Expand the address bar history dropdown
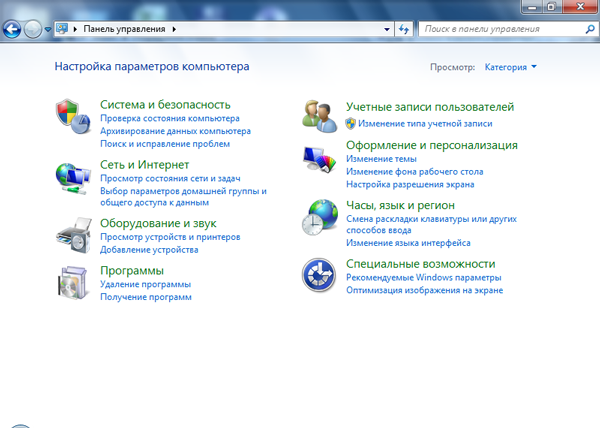 (387, 29)
